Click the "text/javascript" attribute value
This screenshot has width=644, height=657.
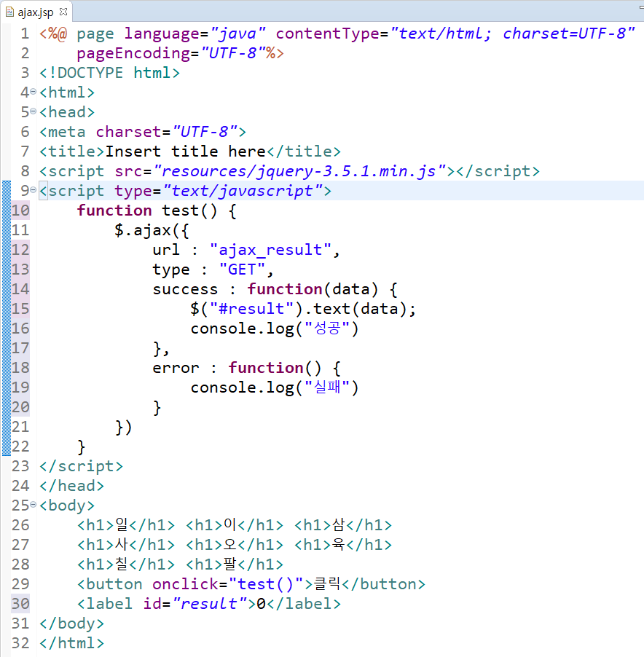coord(243,191)
